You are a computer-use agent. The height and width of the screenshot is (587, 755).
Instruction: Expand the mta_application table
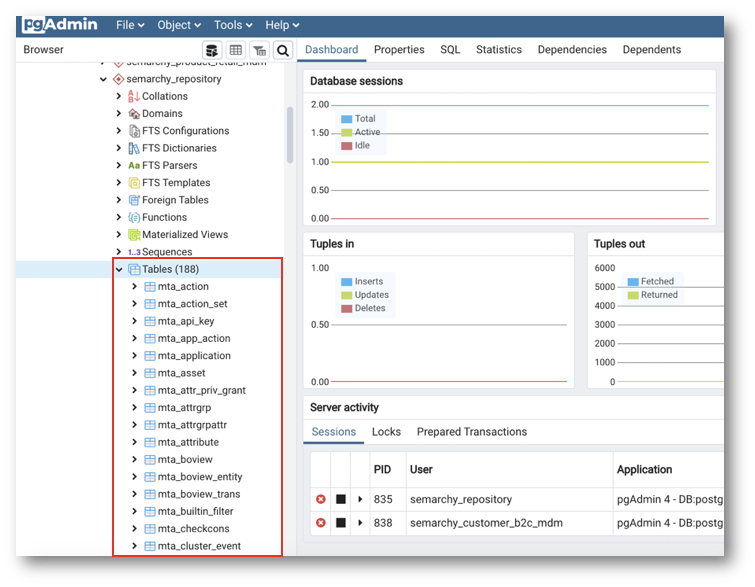[135, 356]
